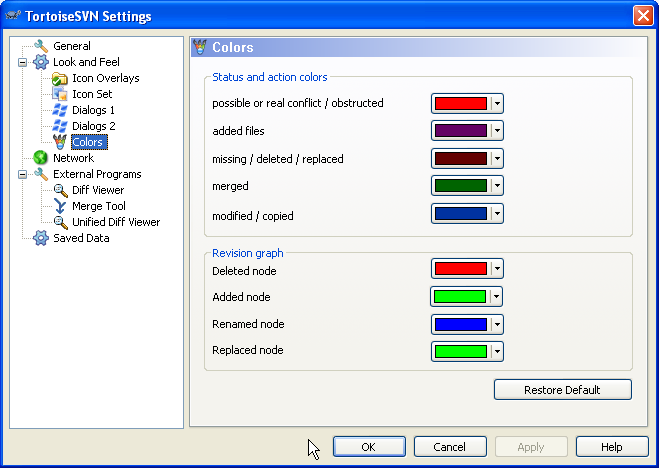Click the Saved Data gear icon

[41, 238]
